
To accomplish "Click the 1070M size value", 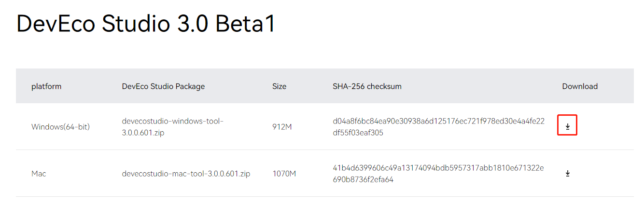I will (284, 173).
